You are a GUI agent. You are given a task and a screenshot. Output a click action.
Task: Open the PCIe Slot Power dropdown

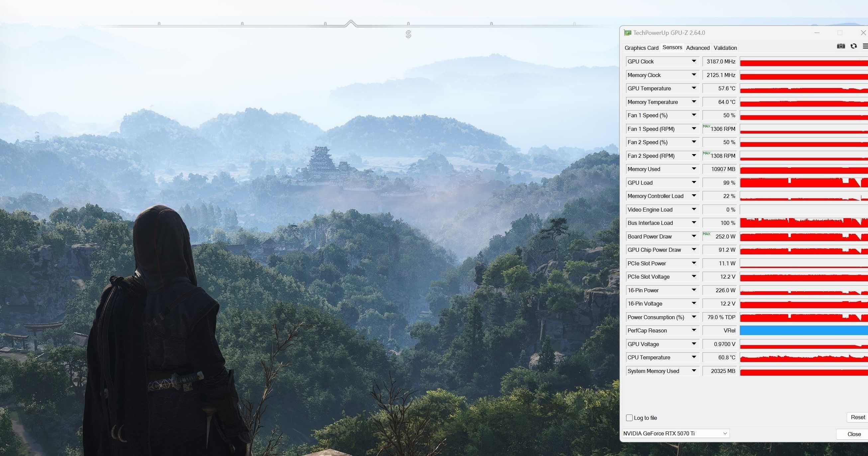pos(694,263)
